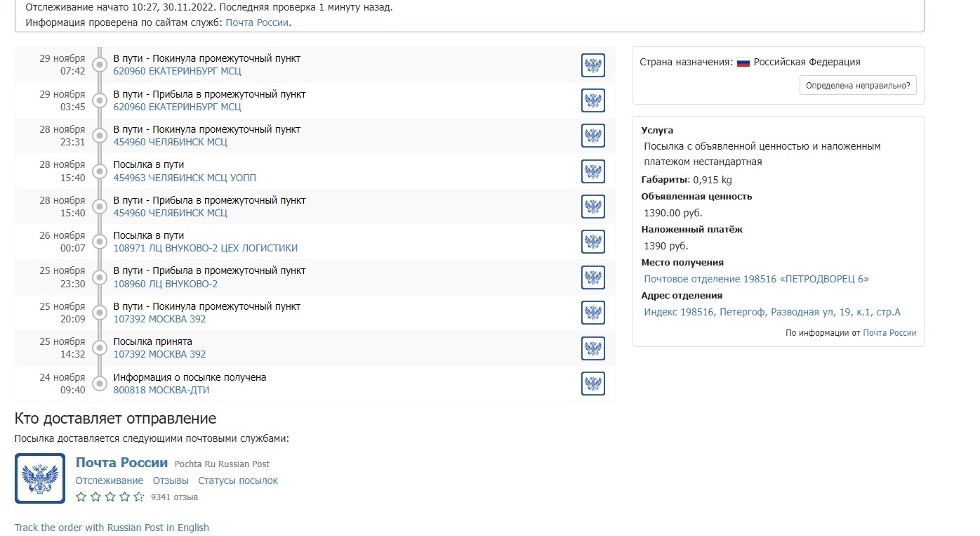The image size is (980, 536).
Task: Open 108960 ЛЦ ВНУКОВО-2 link
Action: pos(166,284)
